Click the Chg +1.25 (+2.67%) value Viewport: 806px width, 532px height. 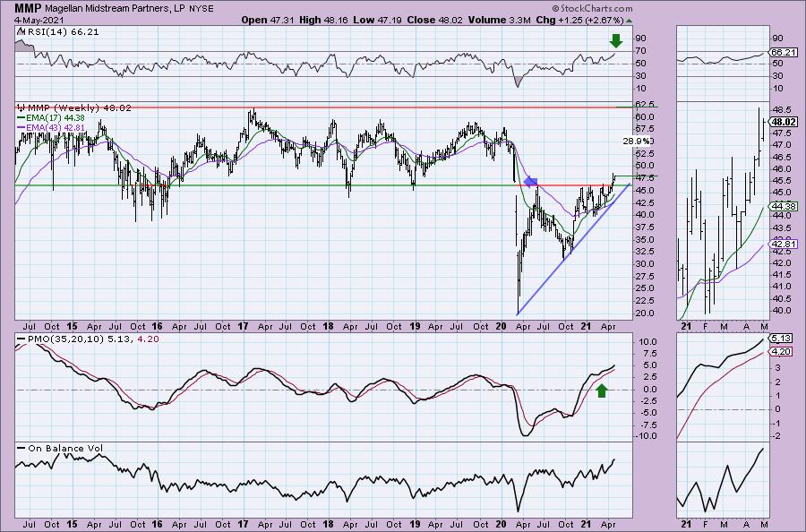pyautogui.click(x=579, y=20)
